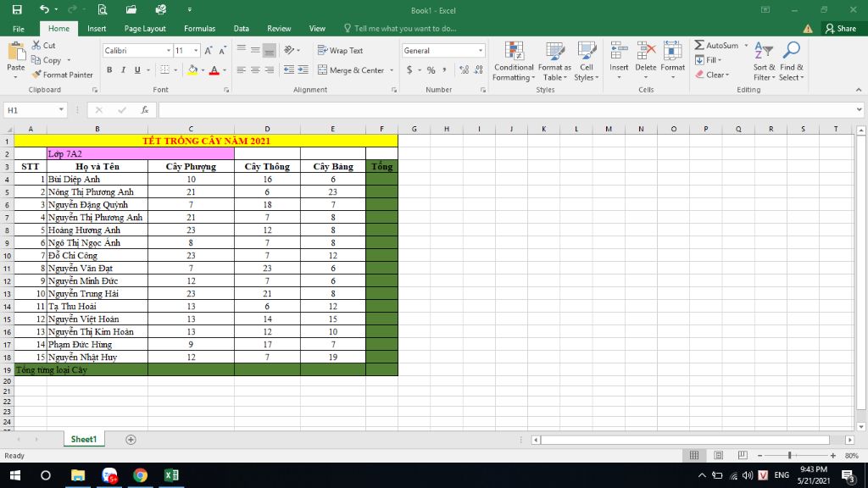This screenshot has width=868, height=488.
Task: Decrease indent of cell content
Action: click(x=289, y=69)
